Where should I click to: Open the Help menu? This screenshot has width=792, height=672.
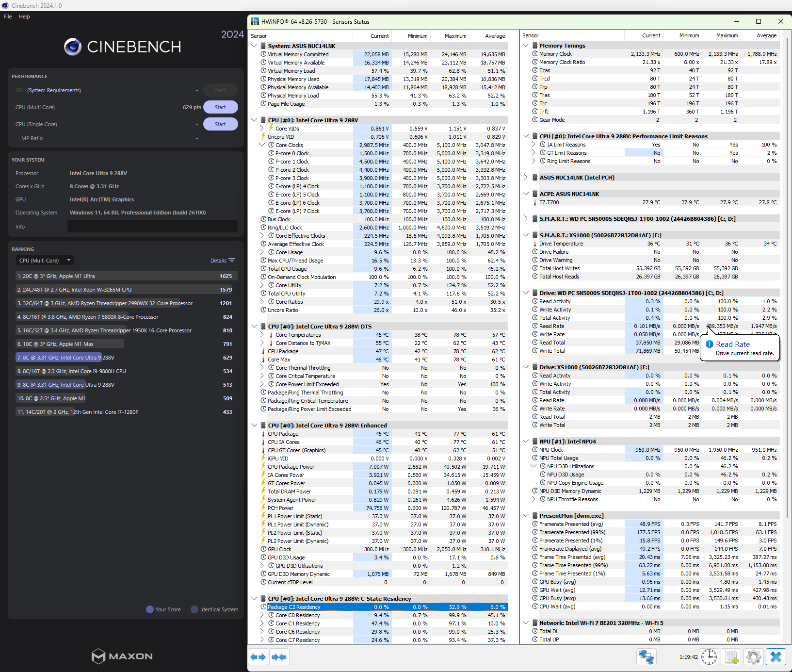tap(24, 16)
